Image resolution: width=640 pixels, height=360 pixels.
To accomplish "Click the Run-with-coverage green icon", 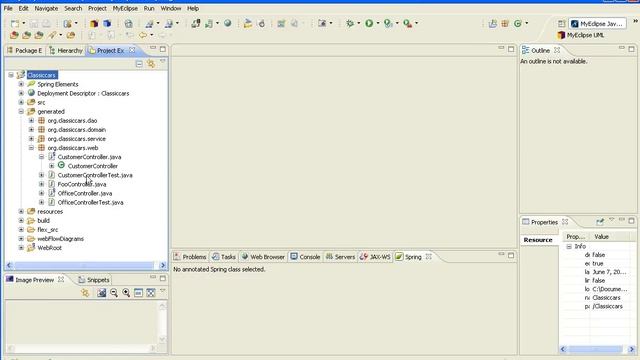I will 388,23.
